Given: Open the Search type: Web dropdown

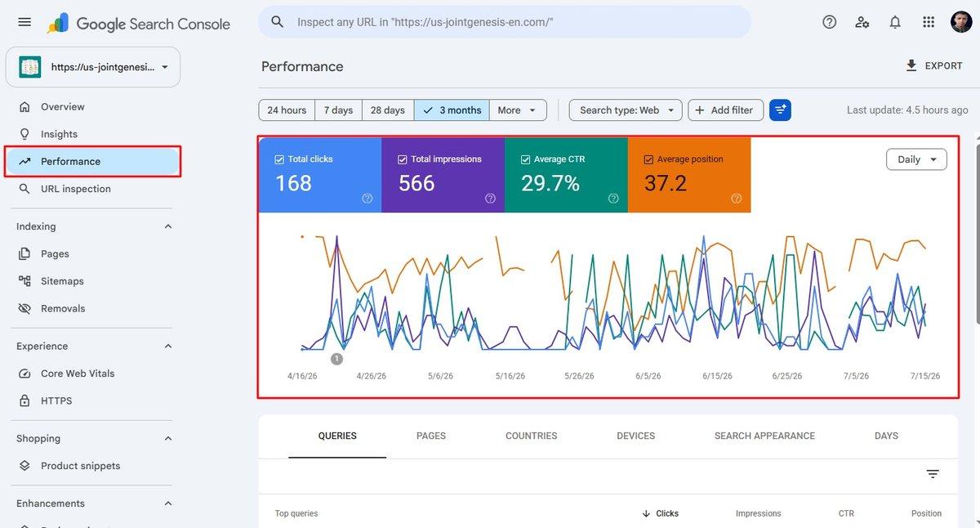Looking at the screenshot, I should pos(626,110).
